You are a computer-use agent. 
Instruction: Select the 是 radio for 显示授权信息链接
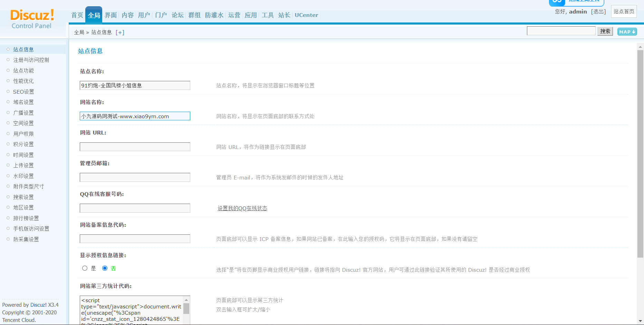coord(85,268)
